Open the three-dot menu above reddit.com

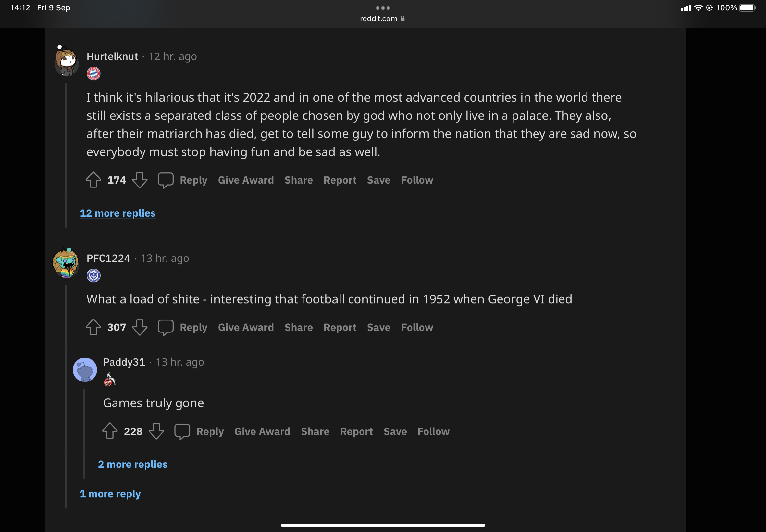pyautogui.click(x=383, y=8)
